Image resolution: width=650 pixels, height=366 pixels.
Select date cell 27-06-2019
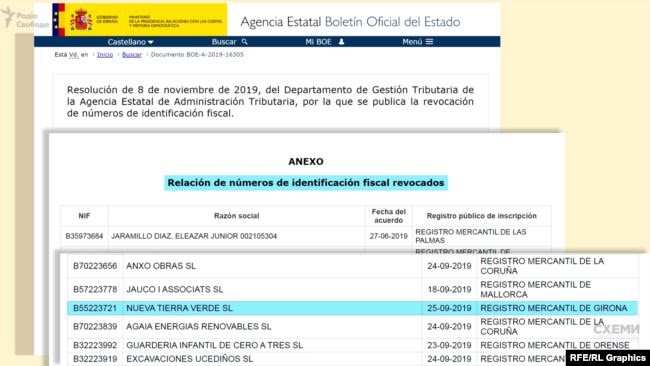(x=388, y=236)
